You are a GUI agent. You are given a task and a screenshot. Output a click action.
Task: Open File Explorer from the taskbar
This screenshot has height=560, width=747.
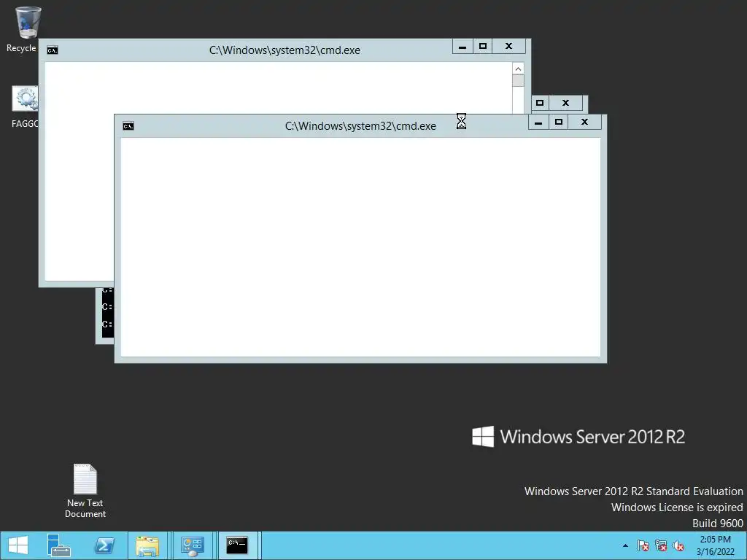pos(147,545)
